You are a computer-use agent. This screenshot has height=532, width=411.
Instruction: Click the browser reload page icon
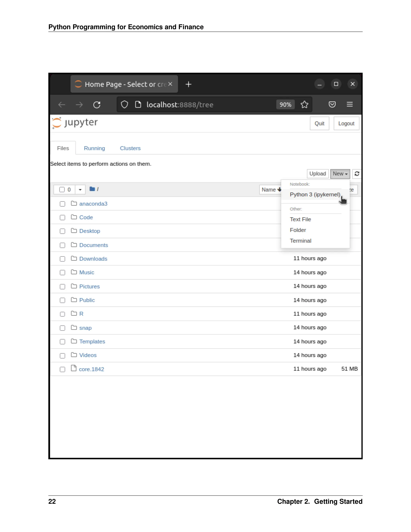tap(97, 105)
